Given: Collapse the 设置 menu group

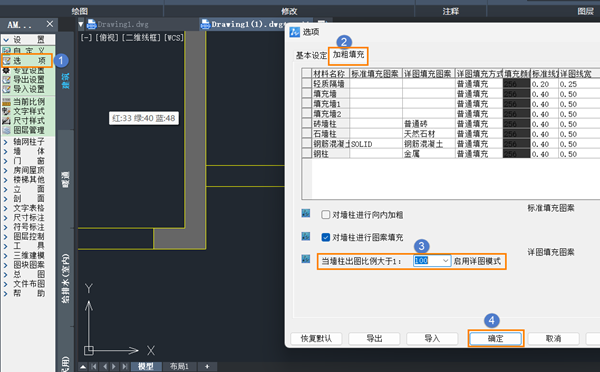Looking at the screenshot, I should tap(6, 40).
